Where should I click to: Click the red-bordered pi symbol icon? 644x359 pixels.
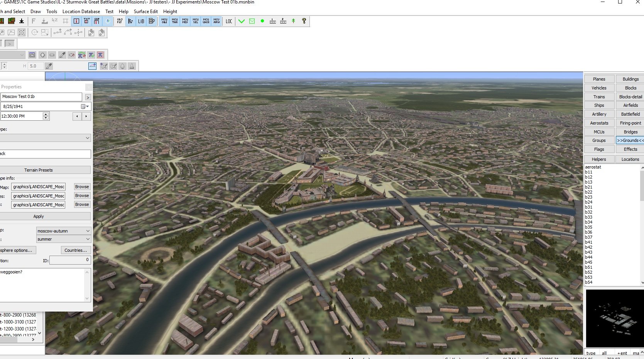pyautogui.click(x=100, y=55)
